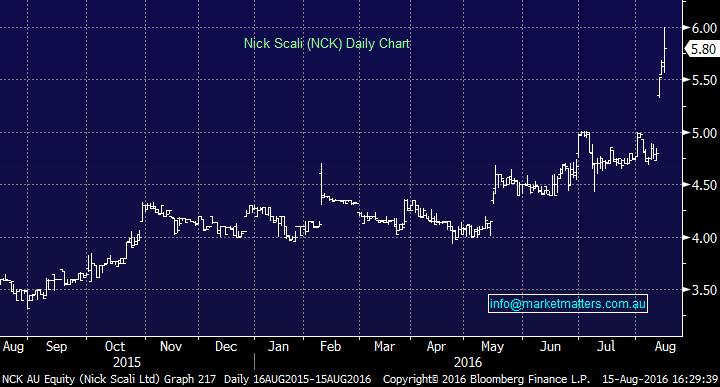Click the 3.50 price axis label
The width and height of the screenshot is (720, 387).
(704, 290)
